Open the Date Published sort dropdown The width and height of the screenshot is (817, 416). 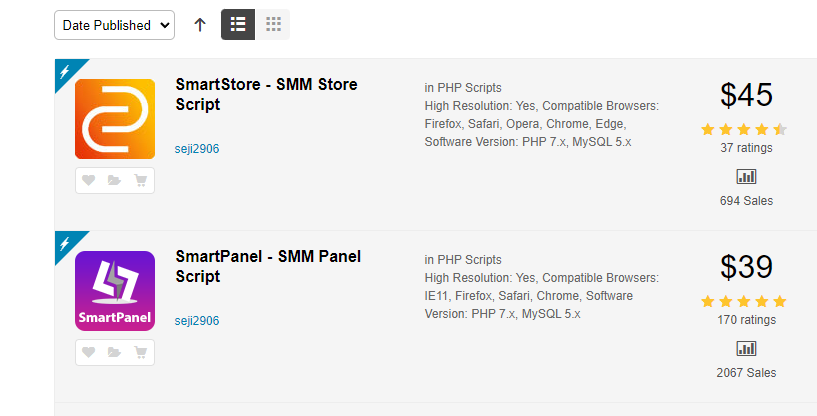pyautogui.click(x=115, y=25)
